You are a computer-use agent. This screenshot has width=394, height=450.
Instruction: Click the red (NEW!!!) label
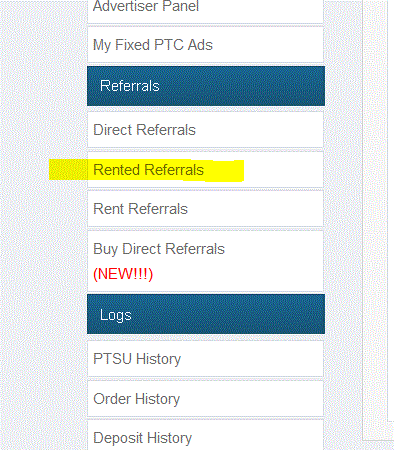123,274
